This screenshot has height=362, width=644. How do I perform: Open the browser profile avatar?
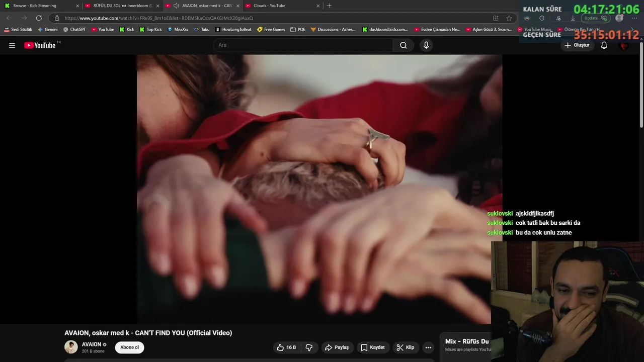pos(619,18)
